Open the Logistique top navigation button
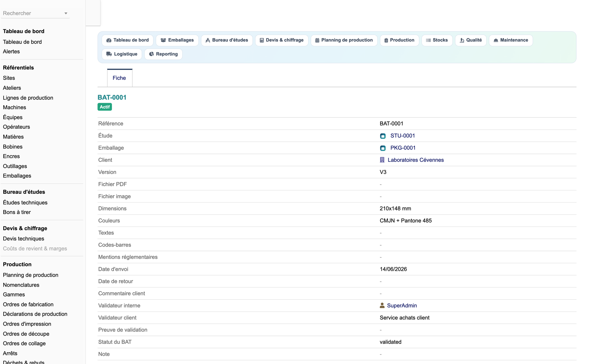 click(122, 54)
